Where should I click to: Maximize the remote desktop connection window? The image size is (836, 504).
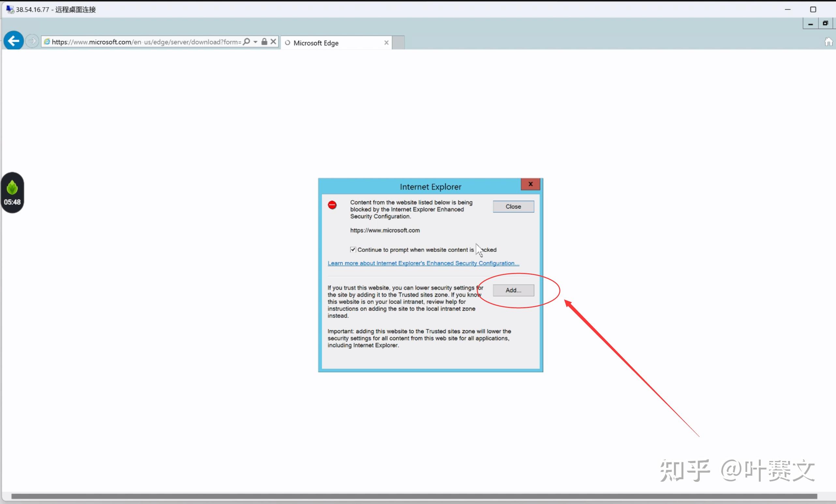813,9
